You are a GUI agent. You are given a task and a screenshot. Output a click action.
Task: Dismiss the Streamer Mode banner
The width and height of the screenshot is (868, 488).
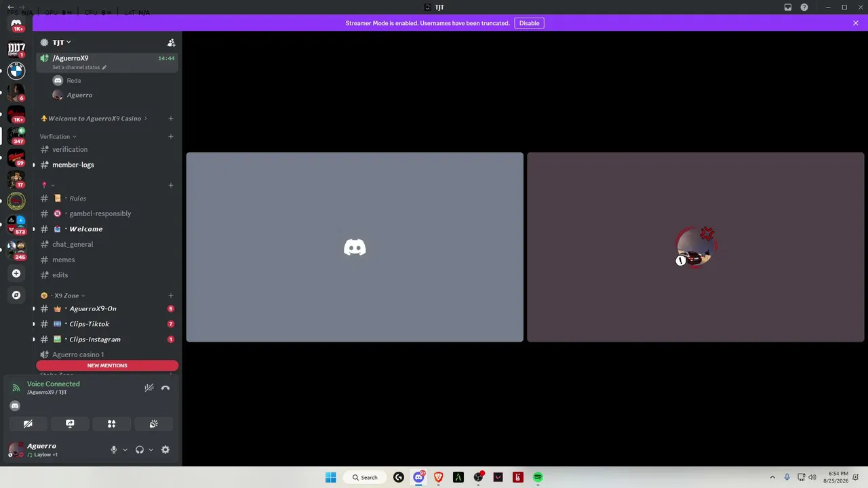click(856, 23)
